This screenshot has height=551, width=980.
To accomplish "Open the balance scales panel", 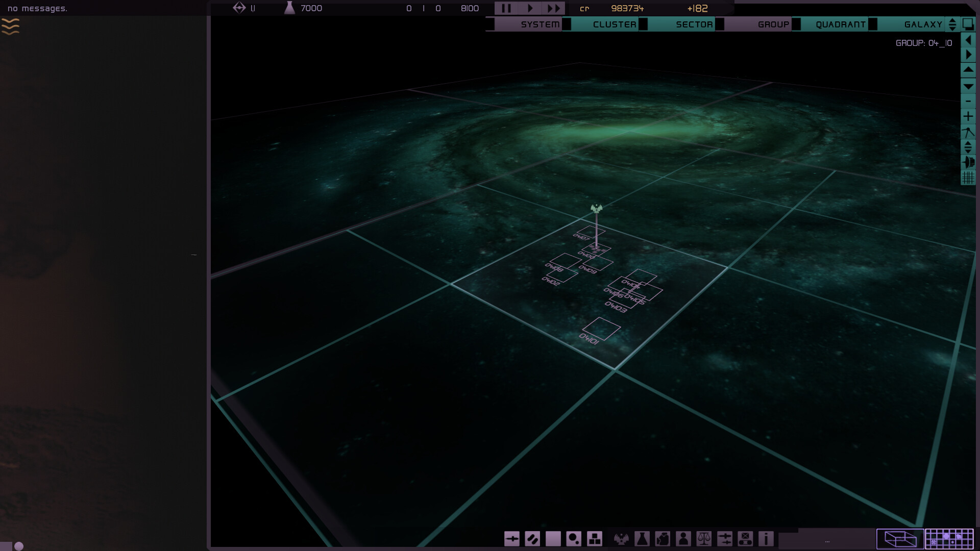I will 704,539.
